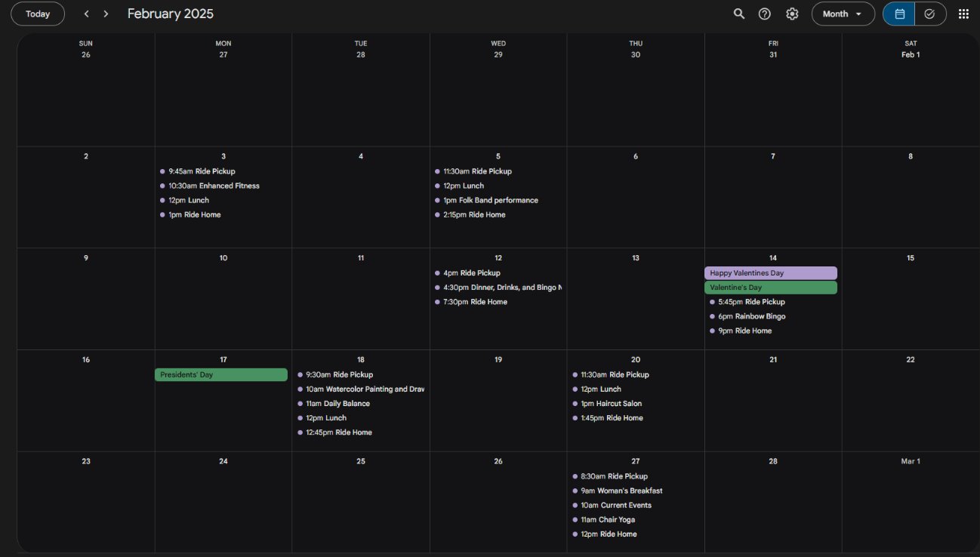Switch to Tasks view icon
The image size is (980, 557).
pyautogui.click(x=930, y=14)
